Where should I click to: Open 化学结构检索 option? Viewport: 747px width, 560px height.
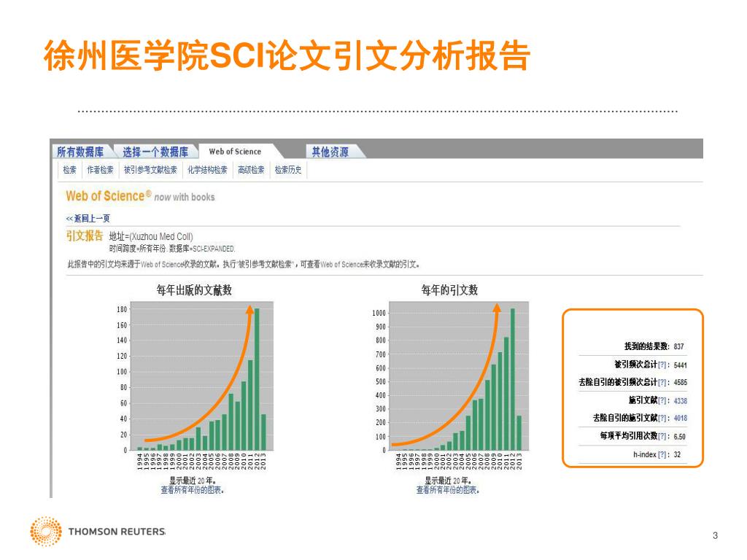[207, 169]
